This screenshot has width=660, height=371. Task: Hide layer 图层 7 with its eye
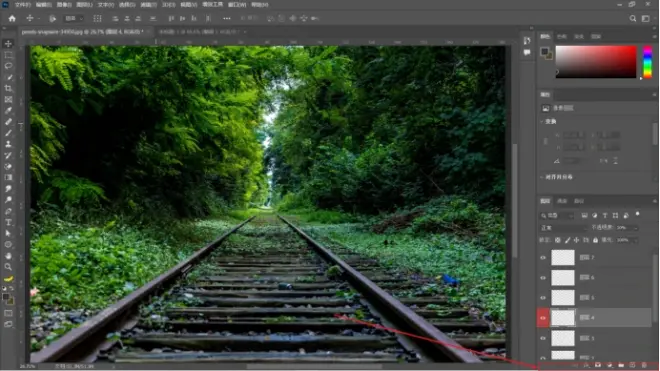pos(543,257)
